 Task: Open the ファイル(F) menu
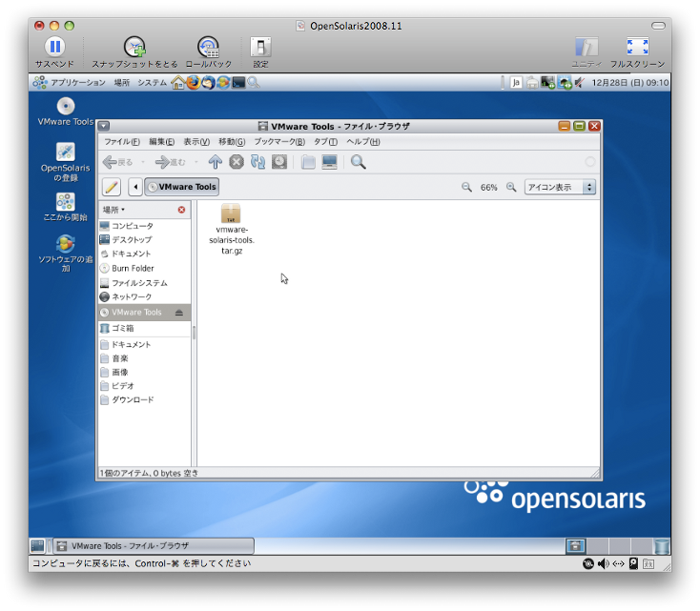pos(122,142)
